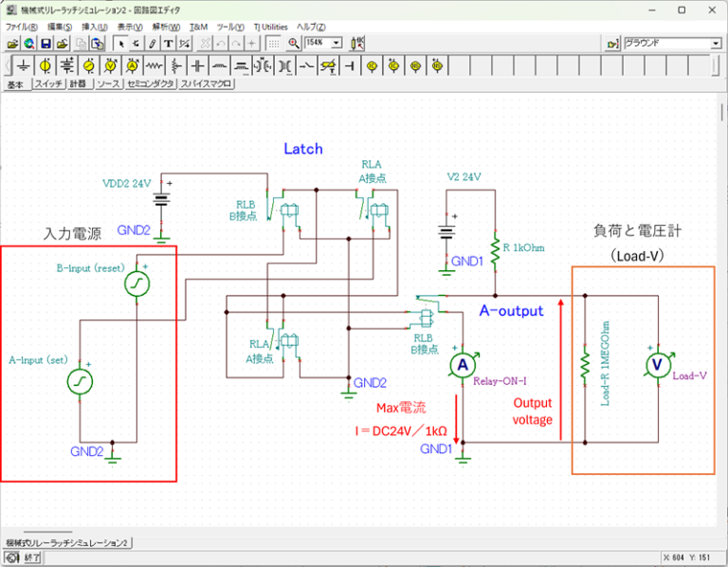Activate the arrow selection mode tool
The width and height of the screenshot is (728, 567).
point(121,44)
